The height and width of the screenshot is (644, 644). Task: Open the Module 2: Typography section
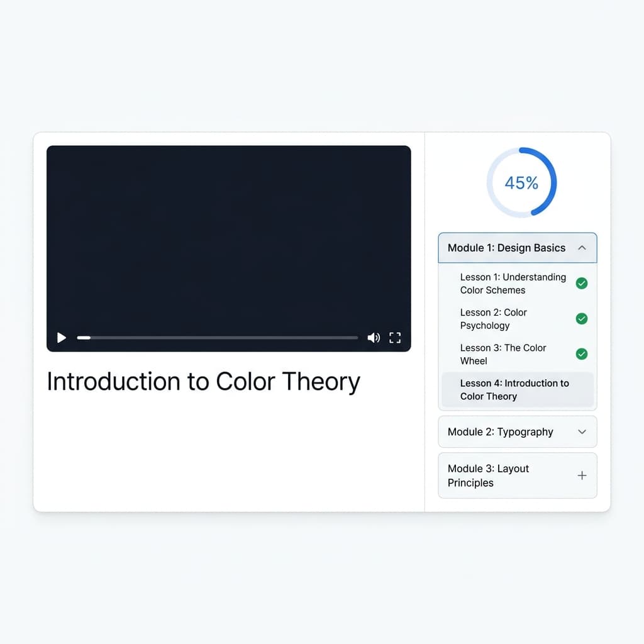pyautogui.click(x=518, y=431)
